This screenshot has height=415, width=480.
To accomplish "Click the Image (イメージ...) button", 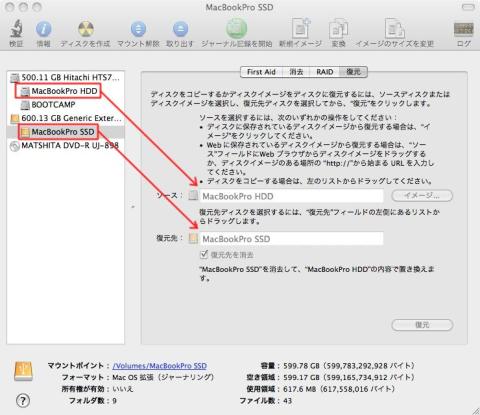I will (422, 196).
